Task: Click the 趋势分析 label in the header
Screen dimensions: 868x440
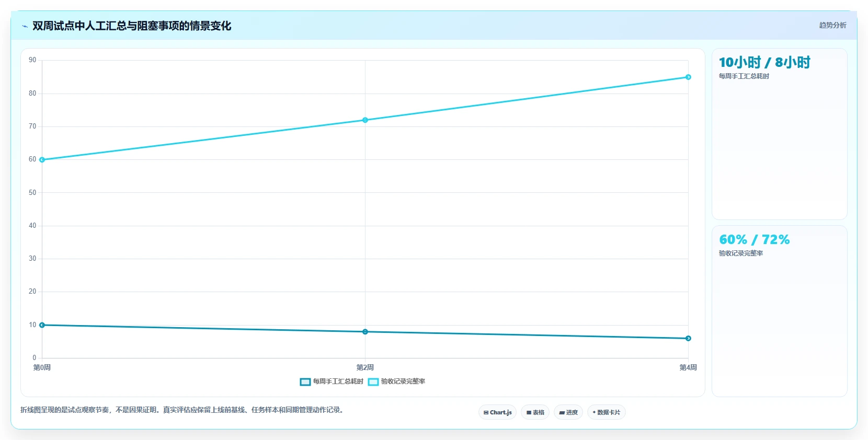Action: coord(832,25)
